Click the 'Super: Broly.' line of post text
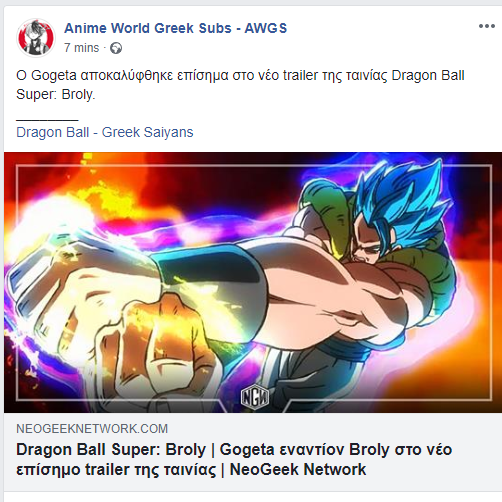Screen dimensions: 502x502 (x=56, y=94)
